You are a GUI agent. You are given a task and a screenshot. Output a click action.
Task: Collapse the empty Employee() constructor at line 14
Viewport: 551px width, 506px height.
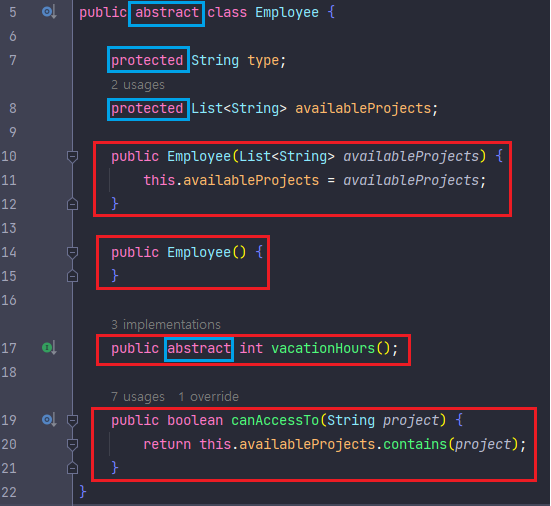(x=72, y=252)
